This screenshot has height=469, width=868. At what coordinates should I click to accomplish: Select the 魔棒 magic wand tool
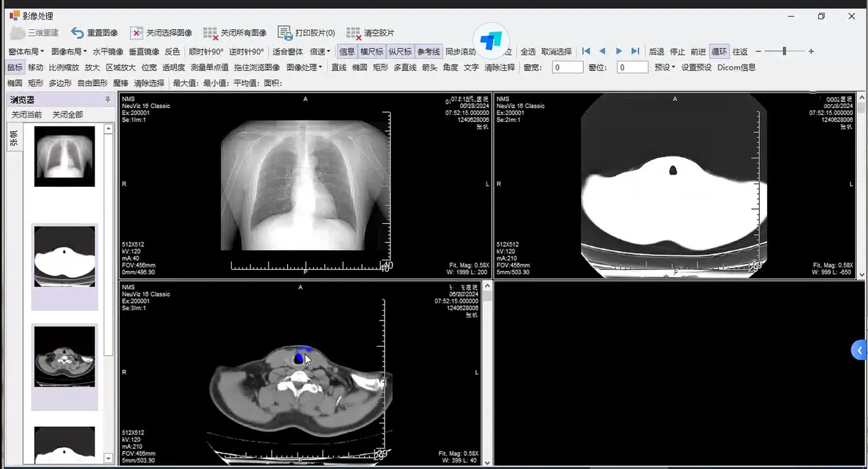pos(120,83)
